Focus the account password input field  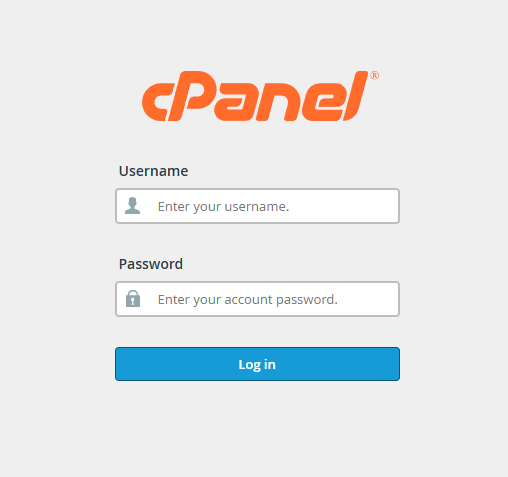[257, 299]
